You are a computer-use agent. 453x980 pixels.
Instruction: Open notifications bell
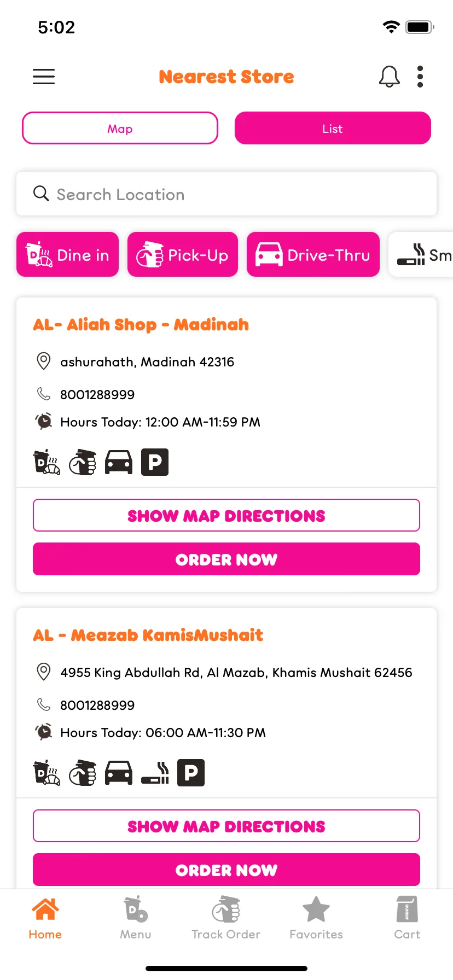(x=389, y=77)
